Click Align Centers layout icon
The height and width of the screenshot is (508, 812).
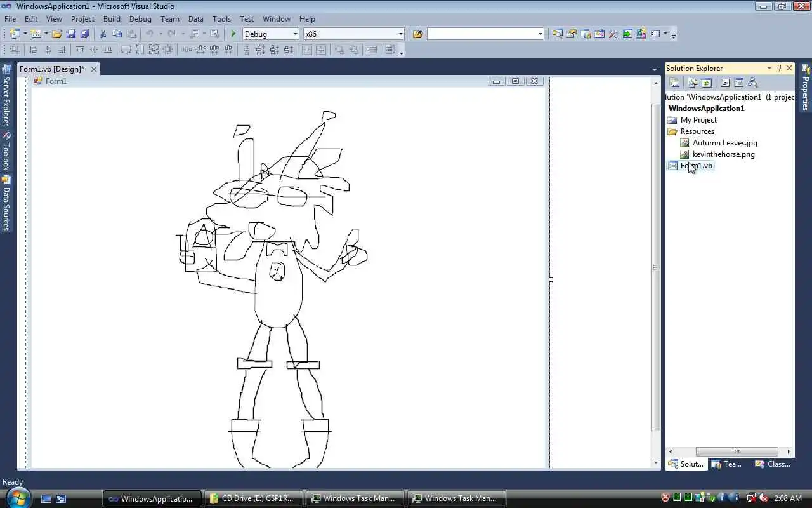point(48,50)
